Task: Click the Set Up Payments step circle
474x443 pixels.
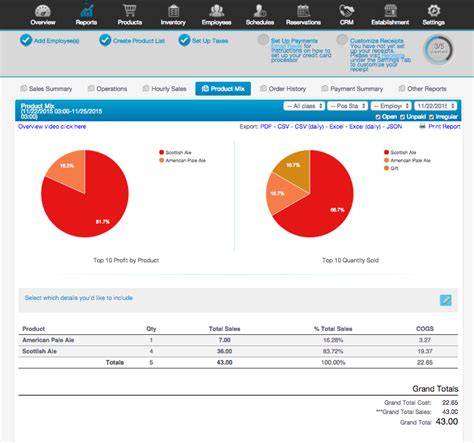Action: pos(263,40)
